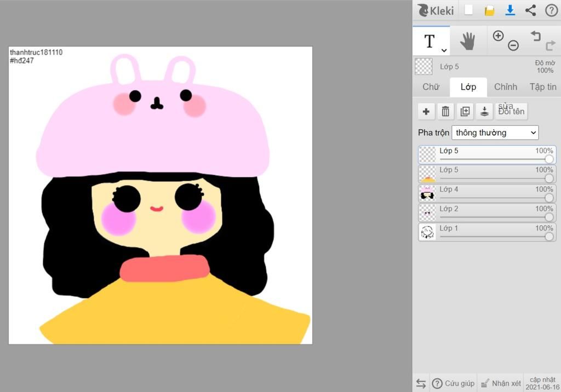Image resolution: width=561 pixels, height=392 pixels.
Task: Click the Lớp 1 layer thumbnail
Action: pos(427,232)
